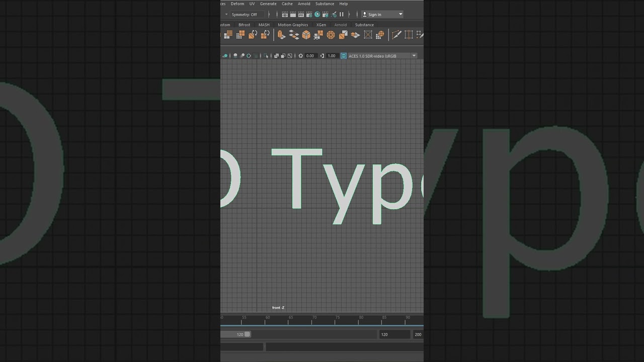This screenshot has height=362, width=644.
Task: Toggle motion blur ring icon in viewport toolbar
Action: tap(249, 56)
